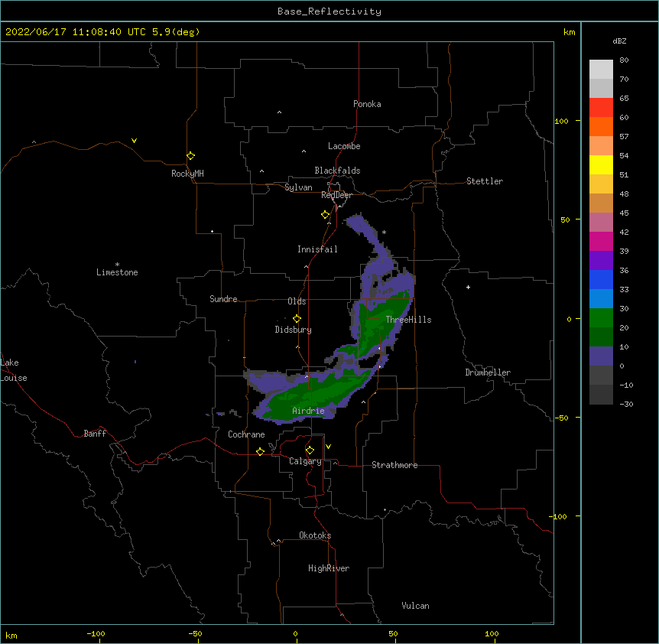Click the yellow marker below Cochrane
The height and width of the screenshot is (644, 659).
pyautogui.click(x=261, y=452)
